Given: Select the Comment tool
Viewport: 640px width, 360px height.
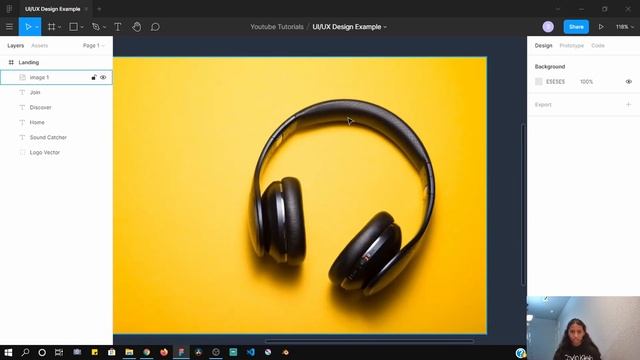Looking at the screenshot, I should [155, 27].
